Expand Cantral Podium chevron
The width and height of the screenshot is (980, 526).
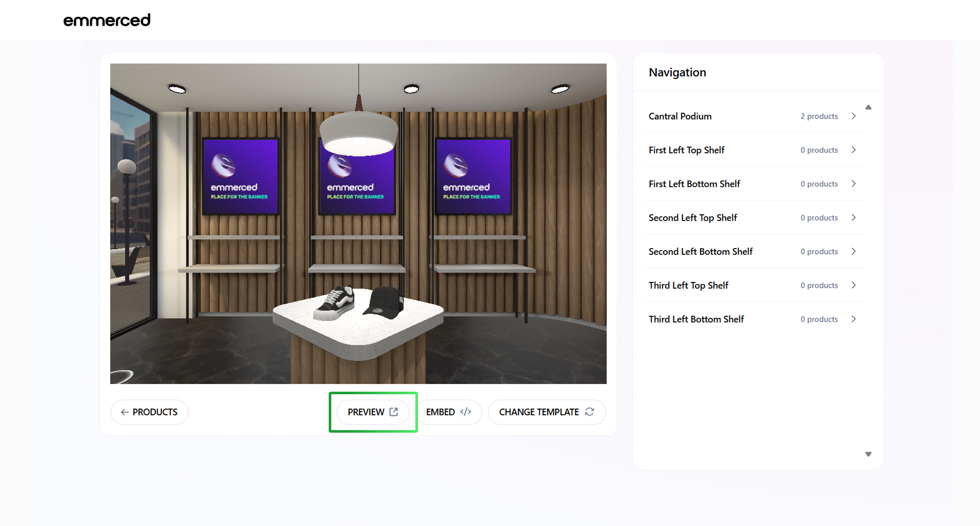pos(853,116)
